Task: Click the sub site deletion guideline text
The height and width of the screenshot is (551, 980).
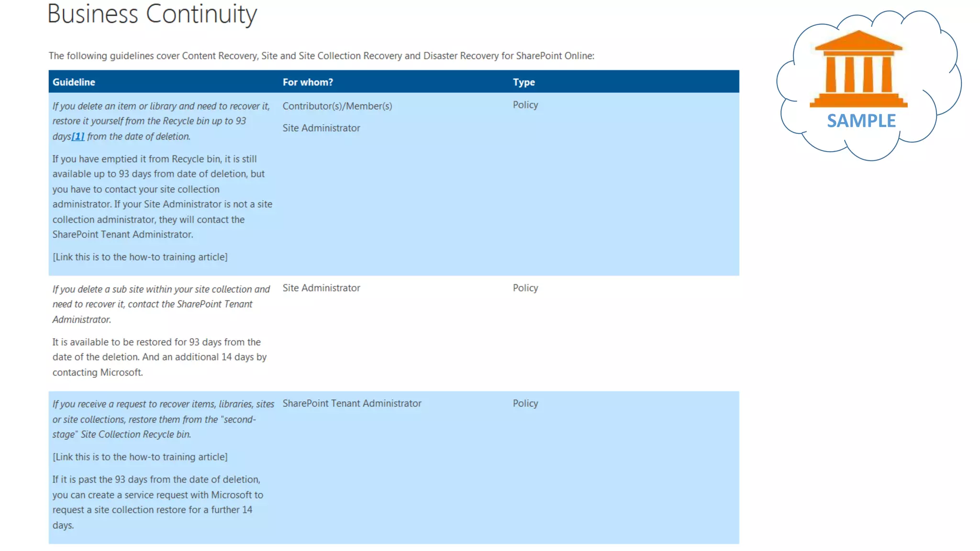Action: point(161,304)
